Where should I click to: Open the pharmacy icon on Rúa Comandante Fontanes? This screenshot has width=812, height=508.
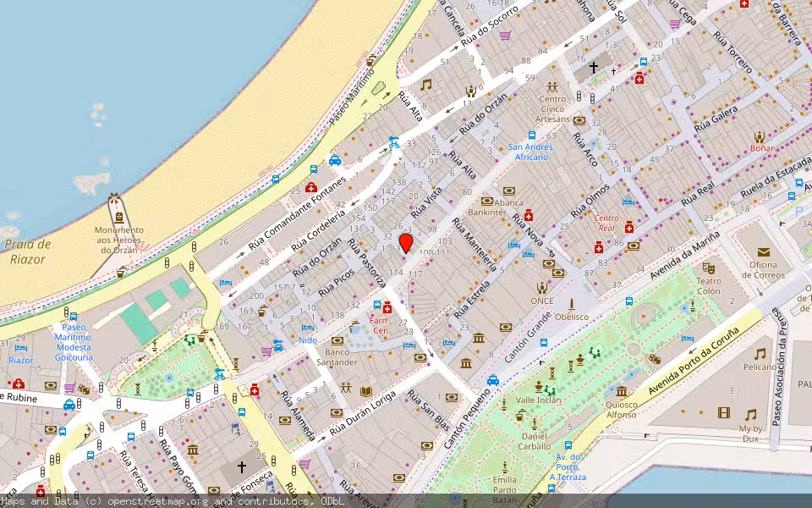coord(310,187)
